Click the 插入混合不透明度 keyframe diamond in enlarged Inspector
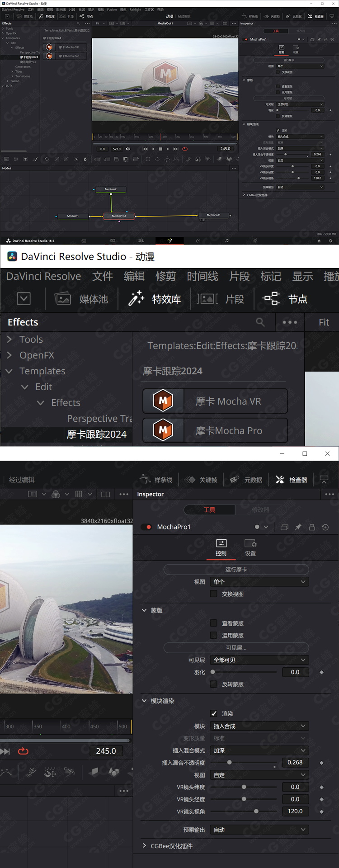339x868 pixels. click(321, 762)
